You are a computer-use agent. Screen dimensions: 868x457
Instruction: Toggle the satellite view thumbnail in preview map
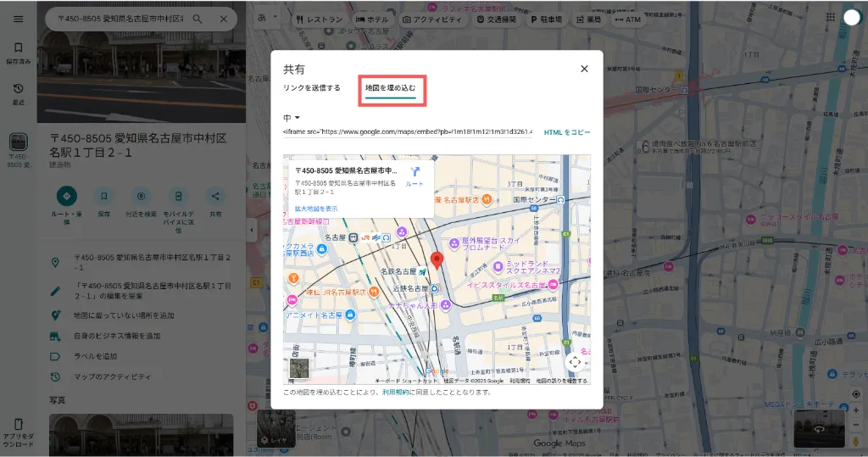click(x=299, y=368)
